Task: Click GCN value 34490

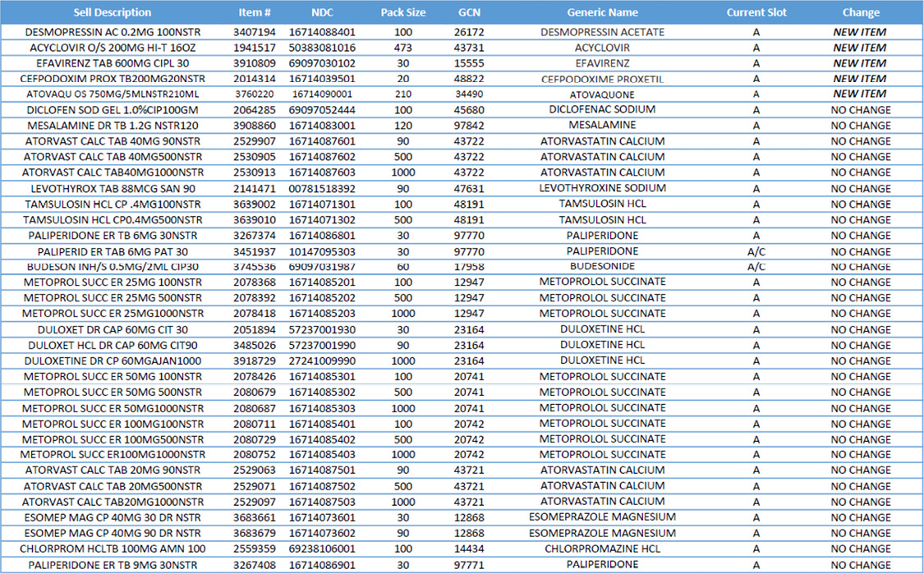Action: pos(469,94)
